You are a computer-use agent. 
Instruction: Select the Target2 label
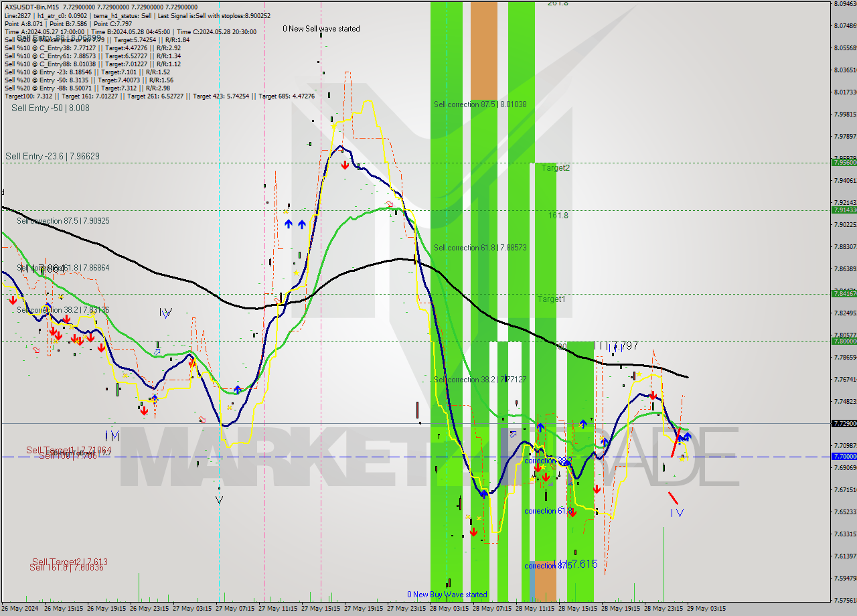pyautogui.click(x=556, y=167)
